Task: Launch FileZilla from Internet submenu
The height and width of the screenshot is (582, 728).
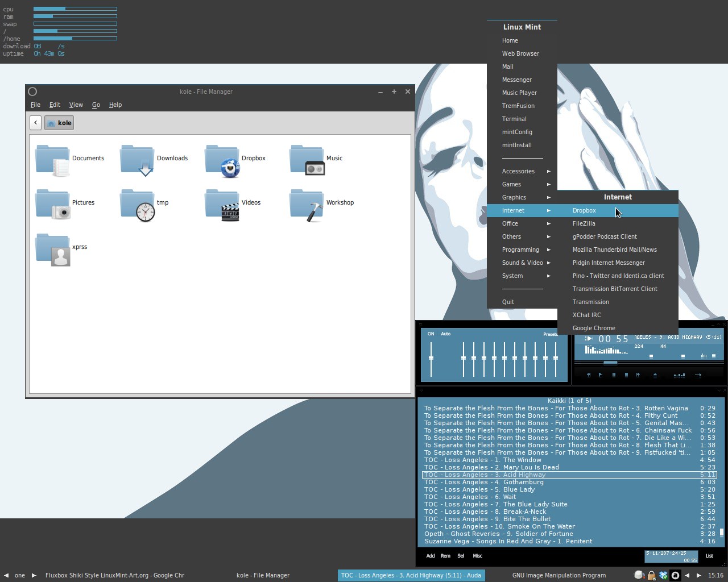Action: pyautogui.click(x=618, y=223)
